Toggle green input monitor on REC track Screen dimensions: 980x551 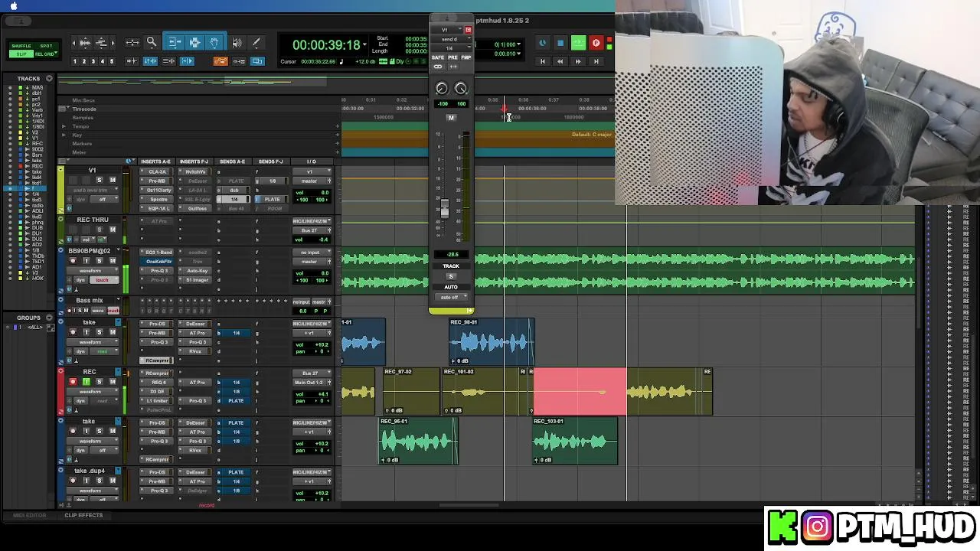pyautogui.click(x=86, y=382)
